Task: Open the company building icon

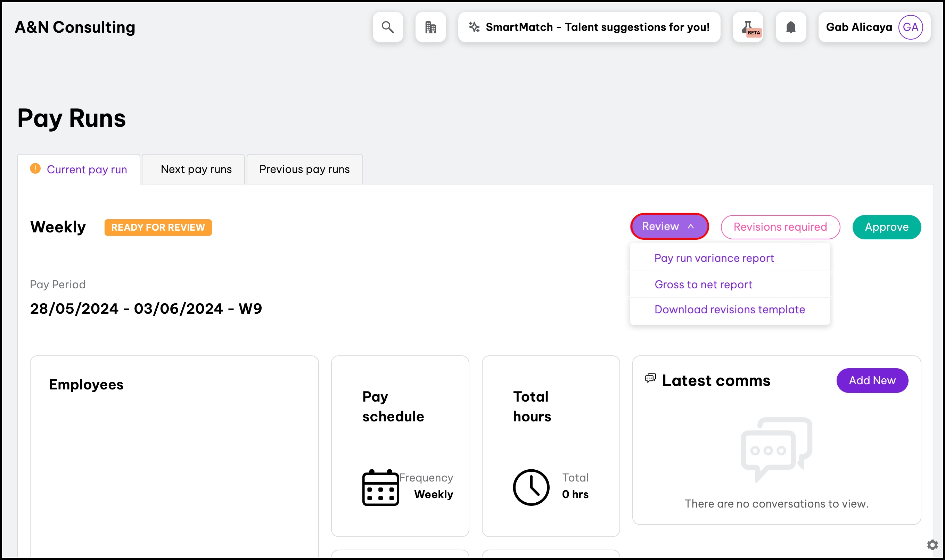Action: click(x=430, y=27)
